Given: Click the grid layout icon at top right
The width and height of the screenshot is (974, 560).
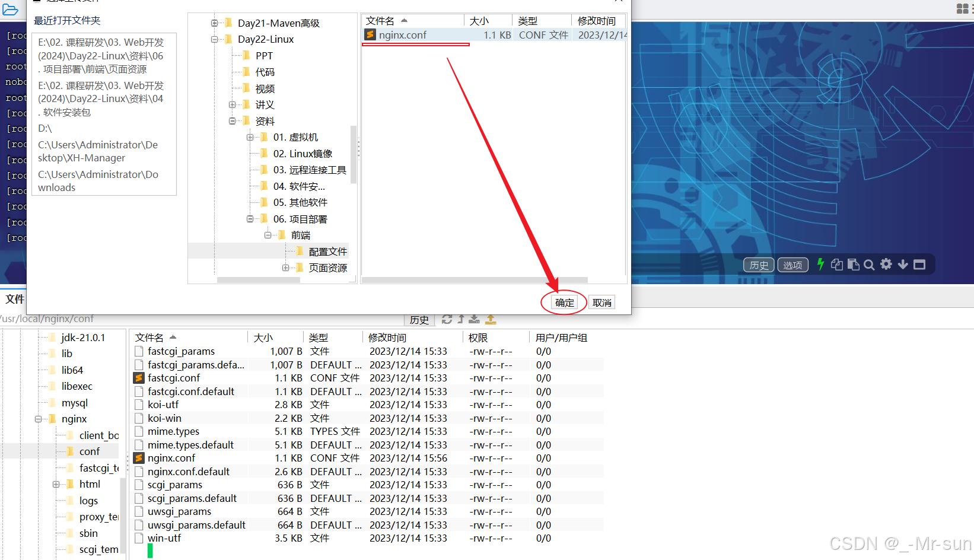Looking at the screenshot, I should 962,9.
